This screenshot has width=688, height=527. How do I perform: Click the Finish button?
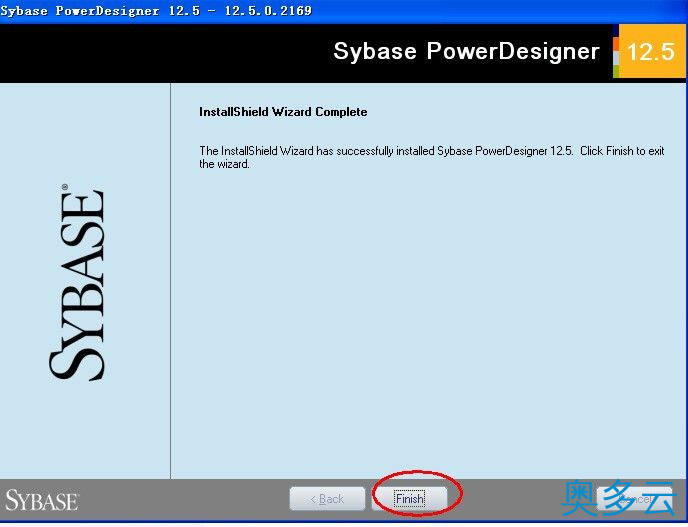click(x=410, y=499)
